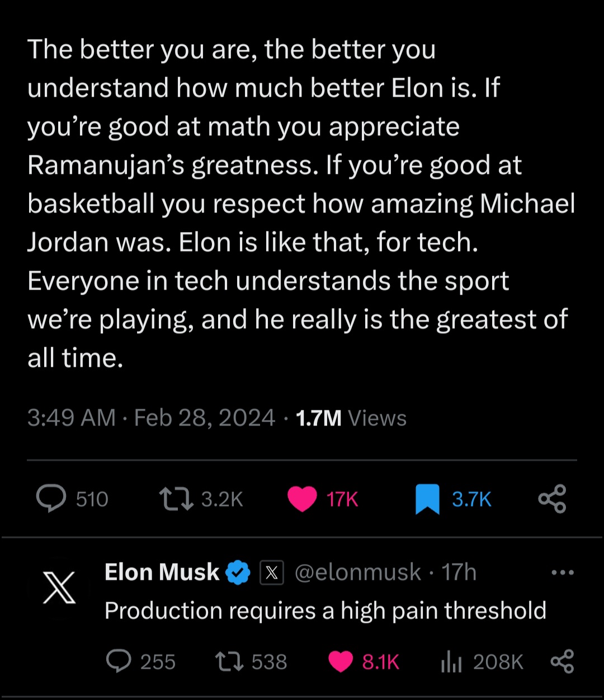
Task: Open the @elonmusk handle
Action: coord(357,572)
